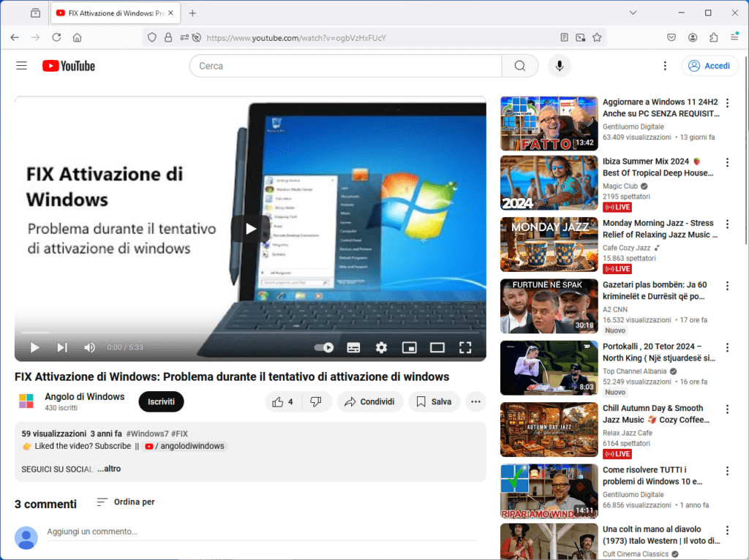Open options for Gazetari plas bombën video
This screenshot has width=749, height=560.
727,286
